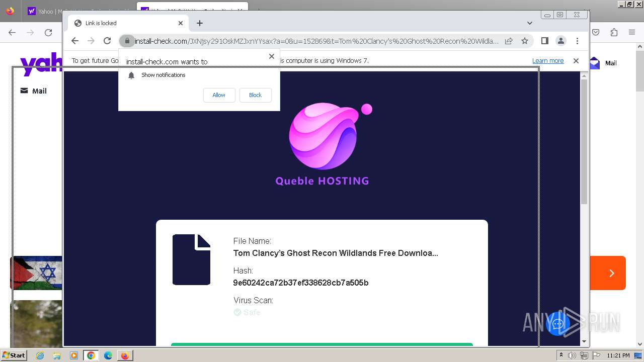Open Firefox extensions puzzle icon

(614, 32)
